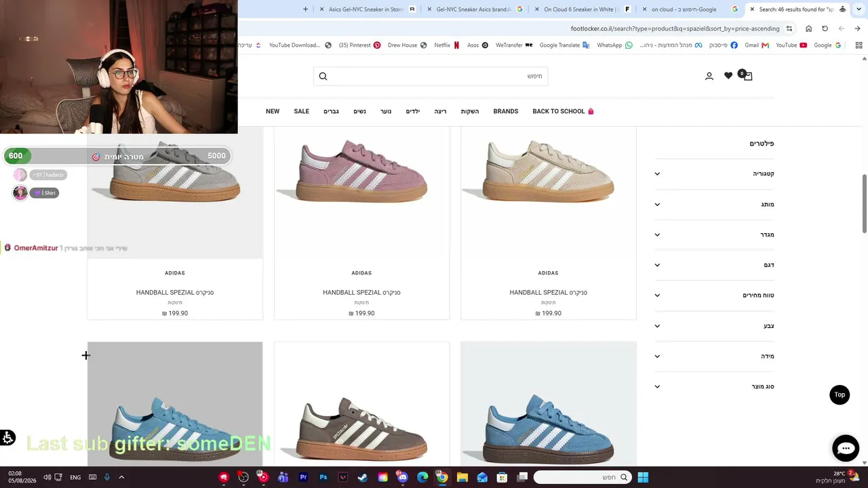
Task: Open Microsoft Teams from the taskbar
Action: click(283, 477)
